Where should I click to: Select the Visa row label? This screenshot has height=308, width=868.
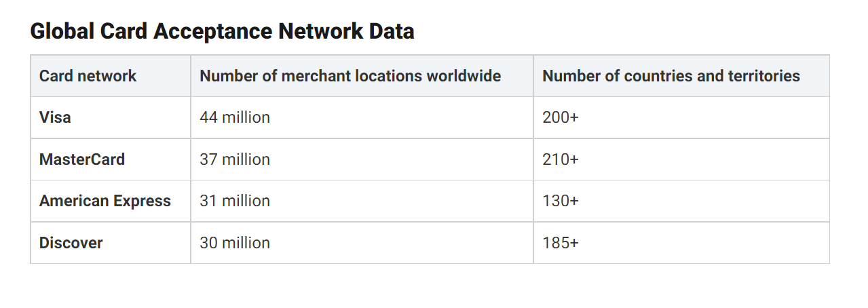click(x=55, y=117)
